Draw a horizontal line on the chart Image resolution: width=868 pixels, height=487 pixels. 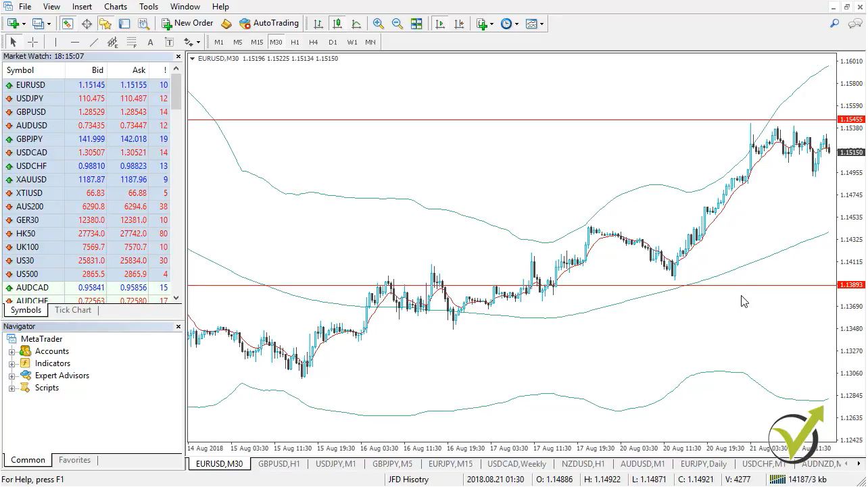tap(75, 42)
